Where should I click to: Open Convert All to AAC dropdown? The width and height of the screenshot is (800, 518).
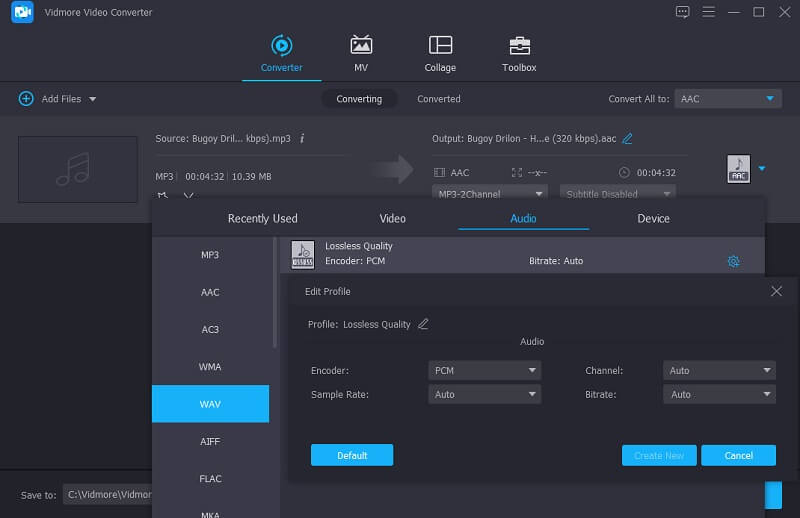(x=728, y=99)
